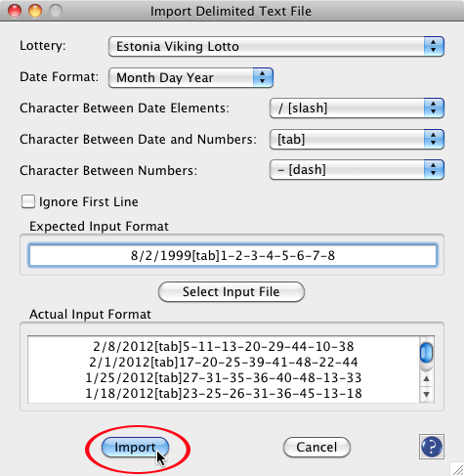
Task: Click the Import button
Action: click(135, 447)
